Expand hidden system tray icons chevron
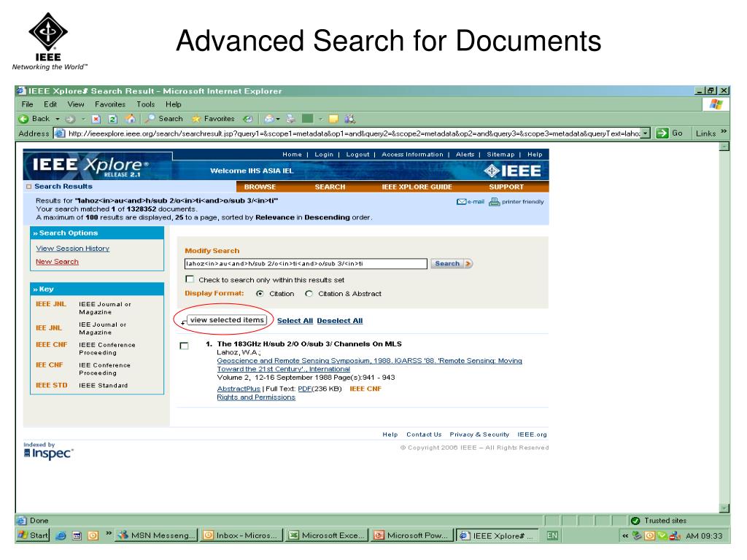 (625, 536)
